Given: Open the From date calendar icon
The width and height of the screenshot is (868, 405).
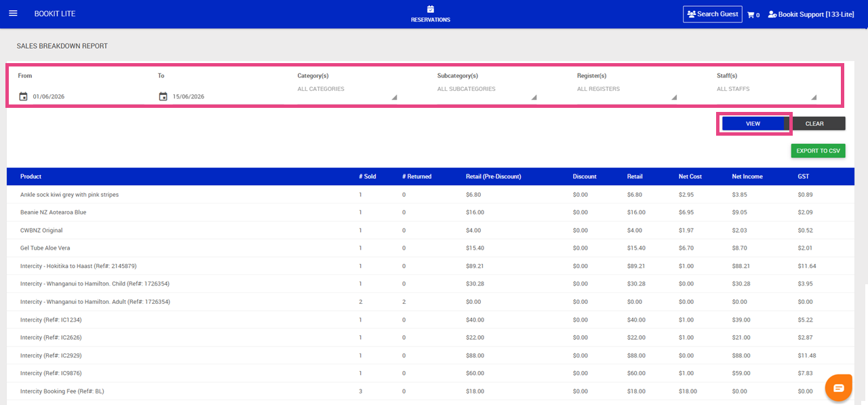Looking at the screenshot, I should tap(23, 96).
